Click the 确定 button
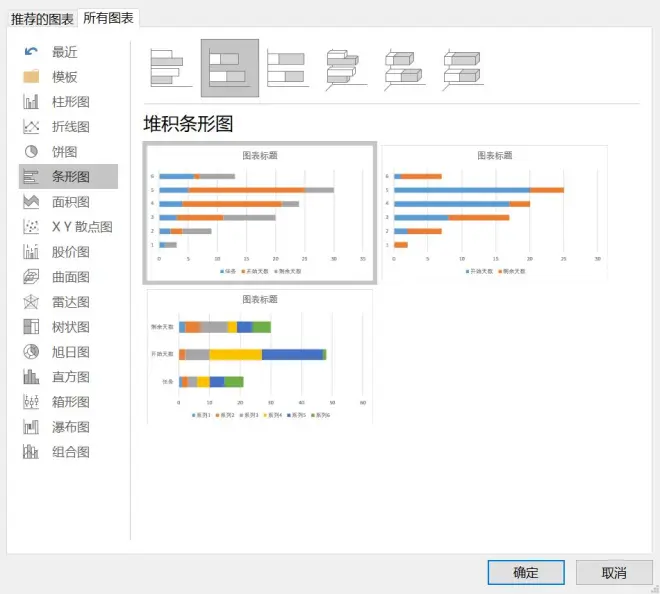The width and height of the screenshot is (660, 594). (526, 573)
